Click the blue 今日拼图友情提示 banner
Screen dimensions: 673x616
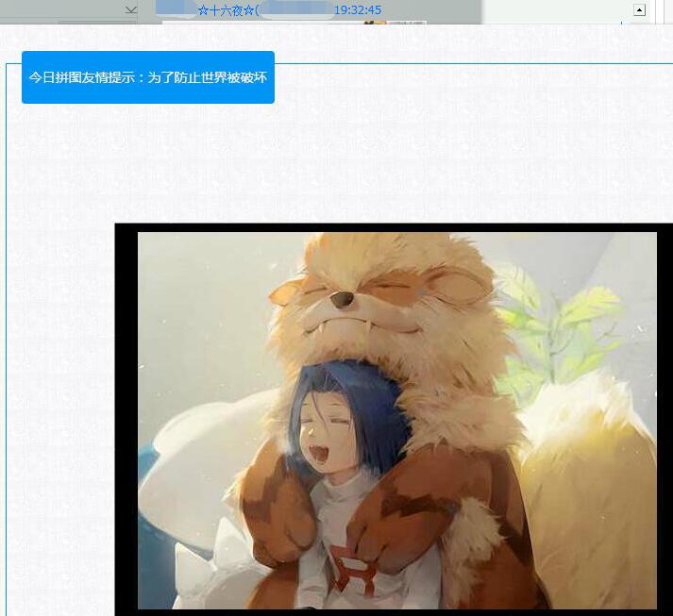[148, 77]
